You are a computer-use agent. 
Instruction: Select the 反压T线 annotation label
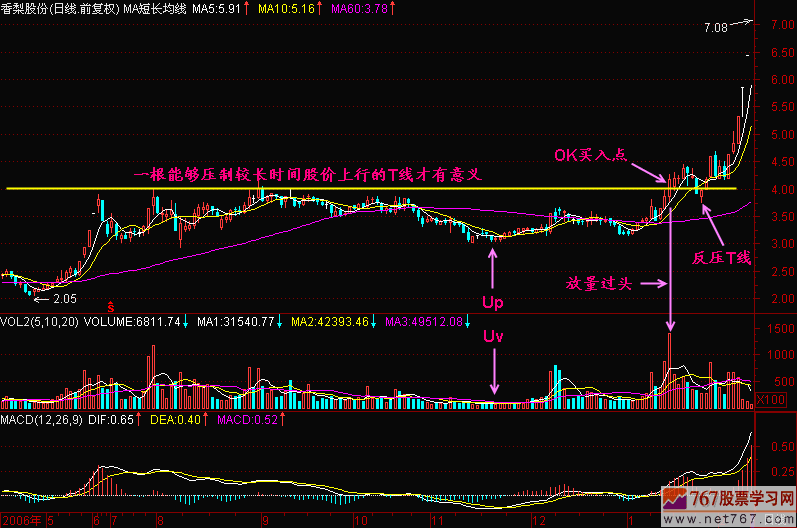pos(721,258)
